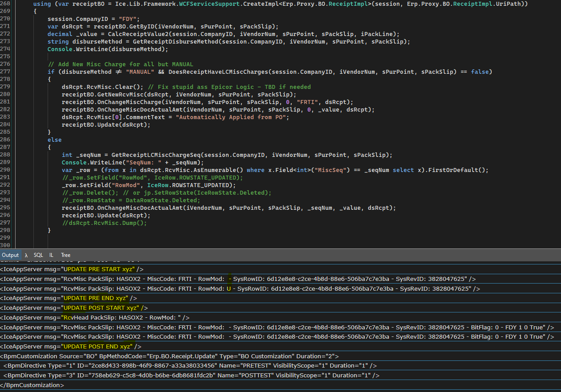Image resolution: width=561 pixels, height=392 pixels.
Task: Click the closing </BpmCustomization> tag row
Action: click(280, 385)
